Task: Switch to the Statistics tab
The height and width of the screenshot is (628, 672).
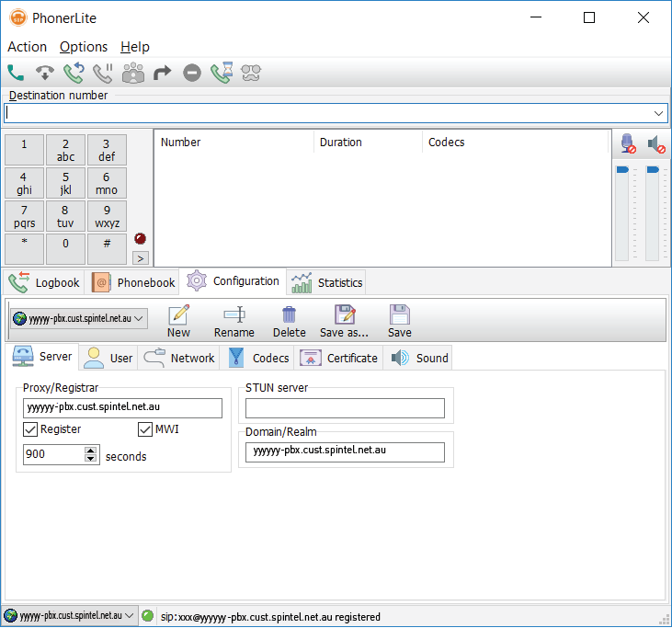Action: coord(326,282)
